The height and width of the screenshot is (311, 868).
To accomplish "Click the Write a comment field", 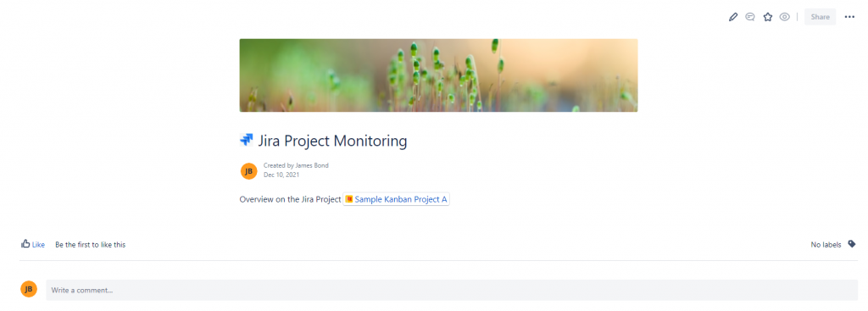I will click(452, 290).
